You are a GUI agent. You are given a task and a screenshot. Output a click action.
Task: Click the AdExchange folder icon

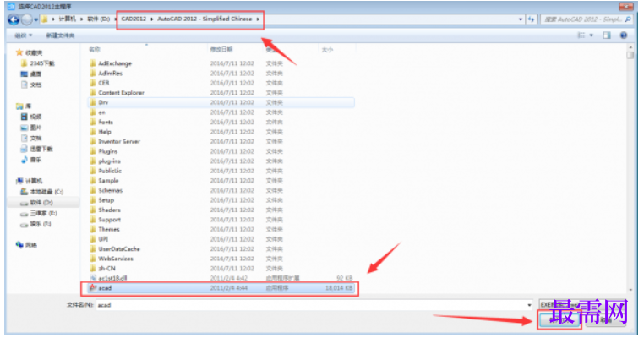93,63
